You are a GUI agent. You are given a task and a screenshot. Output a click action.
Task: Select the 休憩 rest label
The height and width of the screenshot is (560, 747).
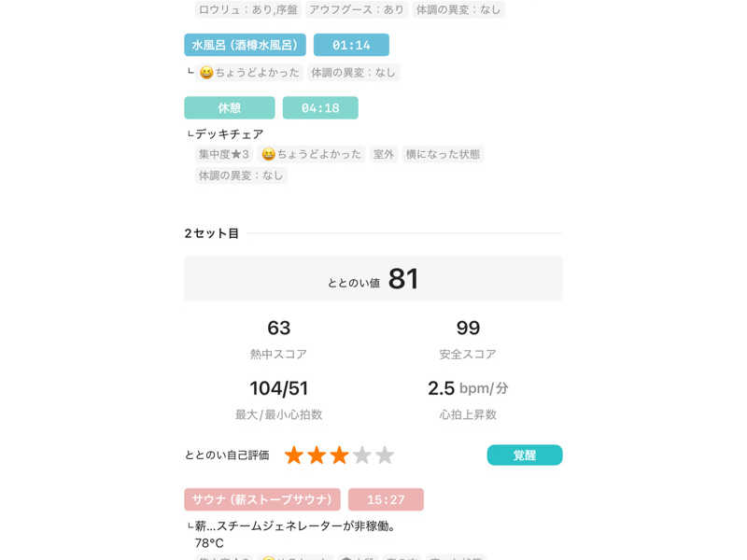pos(230,108)
